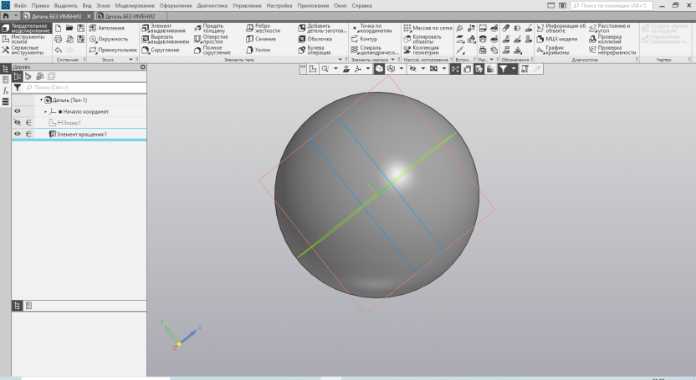Expand Элементы каркаса panel dropdown
The image size is (696, 380).
tap(393, 59)
